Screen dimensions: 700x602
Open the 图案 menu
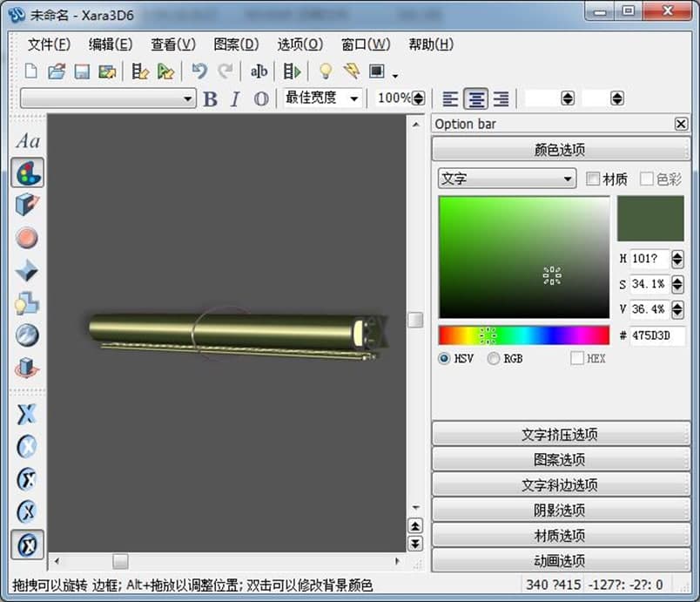pyautogui.click(x=234, y=44)
